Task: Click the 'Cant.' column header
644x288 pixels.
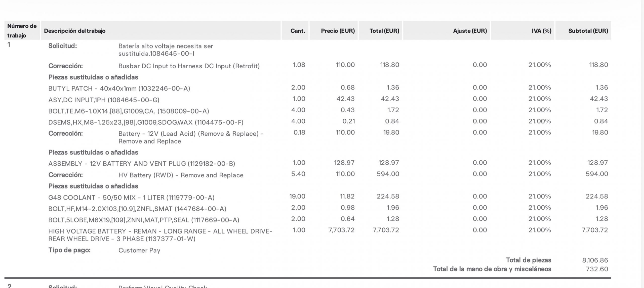Action: [298, 31]
